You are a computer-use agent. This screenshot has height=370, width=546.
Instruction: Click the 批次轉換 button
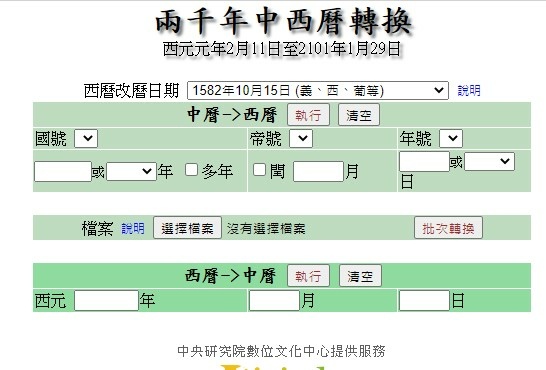(448, 228)
